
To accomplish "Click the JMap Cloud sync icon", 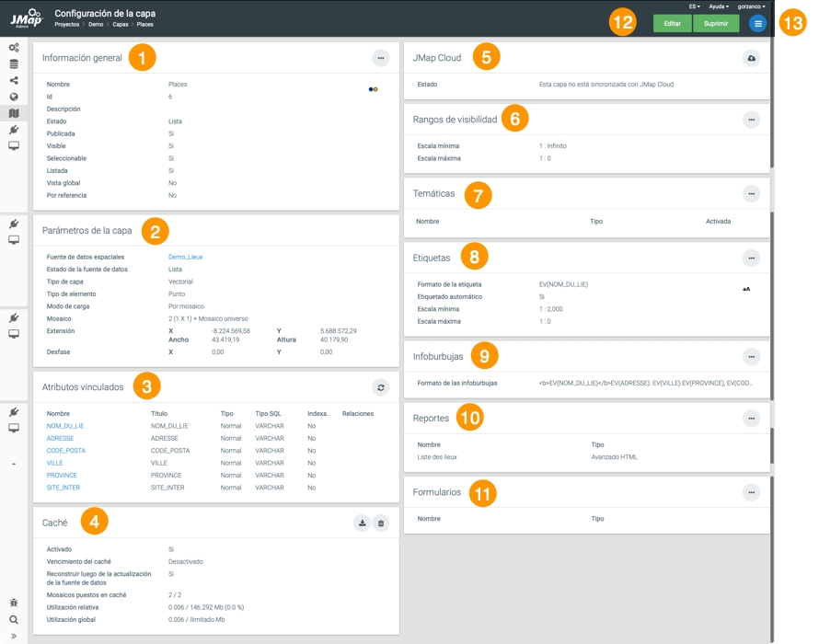I will 751,58.
